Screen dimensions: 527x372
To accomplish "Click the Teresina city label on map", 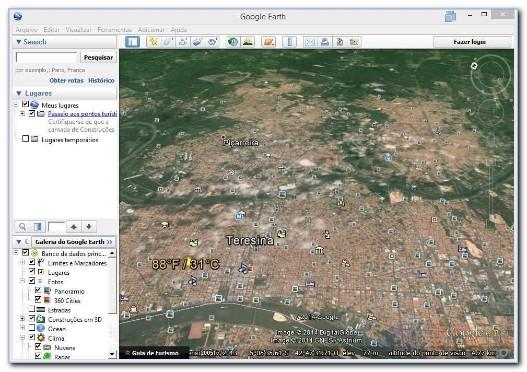I will tap(250, 240).
